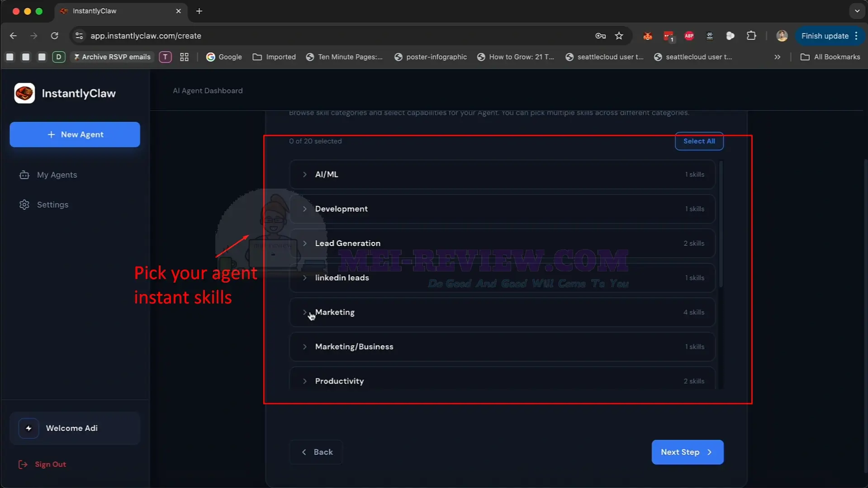This screenshot has width=868, height=488.
Task: Click the lightning bolt icon beside Welcome Adi
Action: click(x=28, y=428)
